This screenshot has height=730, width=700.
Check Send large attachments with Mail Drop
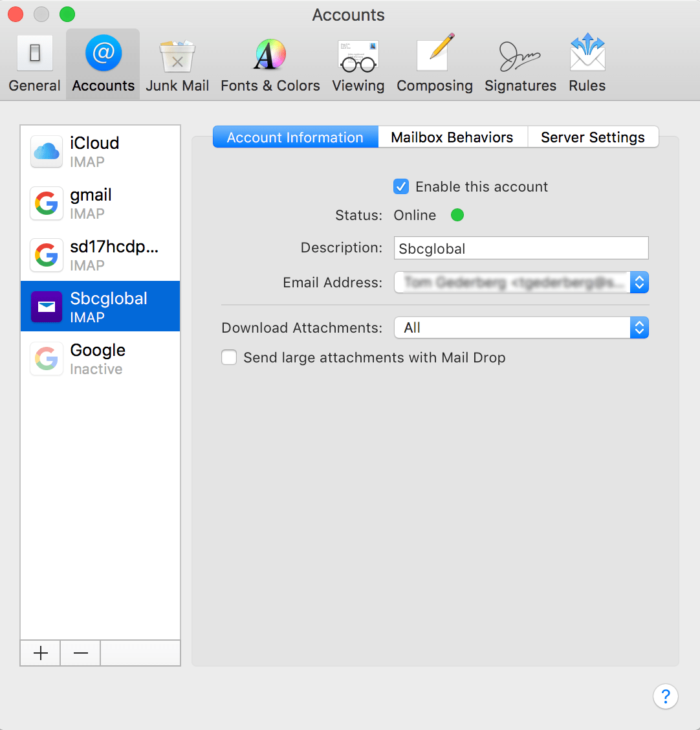point(229,357)
